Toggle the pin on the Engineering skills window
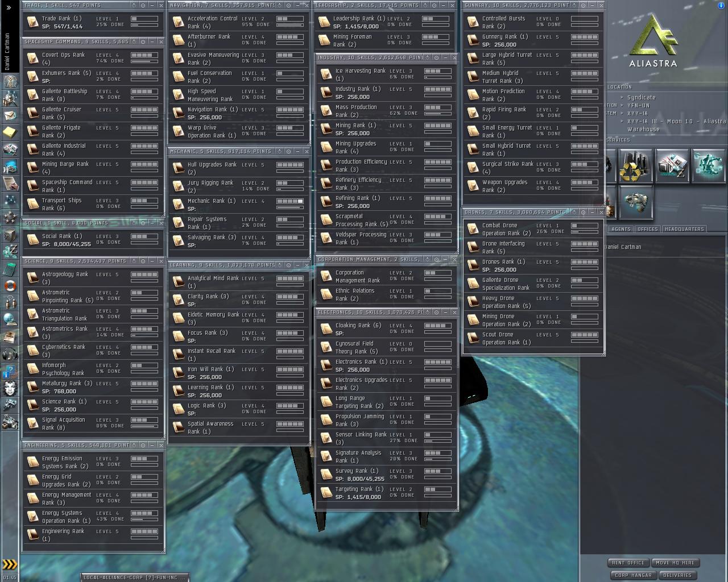Viewport: 728px width, 582px height. coord(134,445)
